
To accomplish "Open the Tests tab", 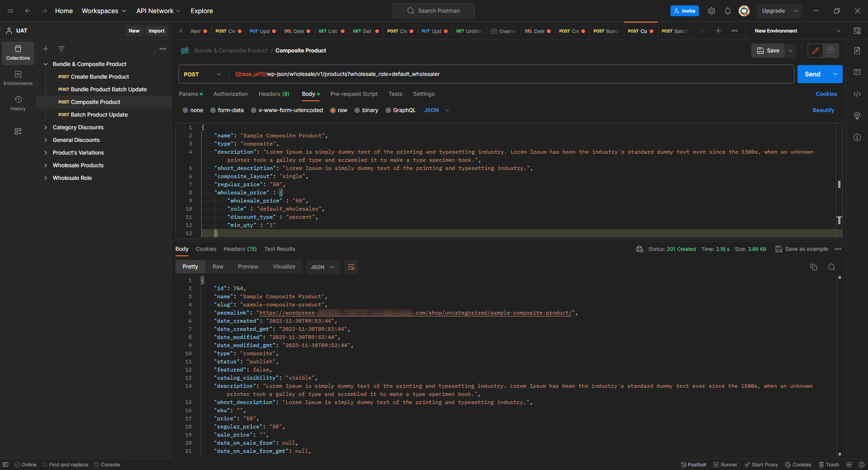I will (x=396, y=94).
